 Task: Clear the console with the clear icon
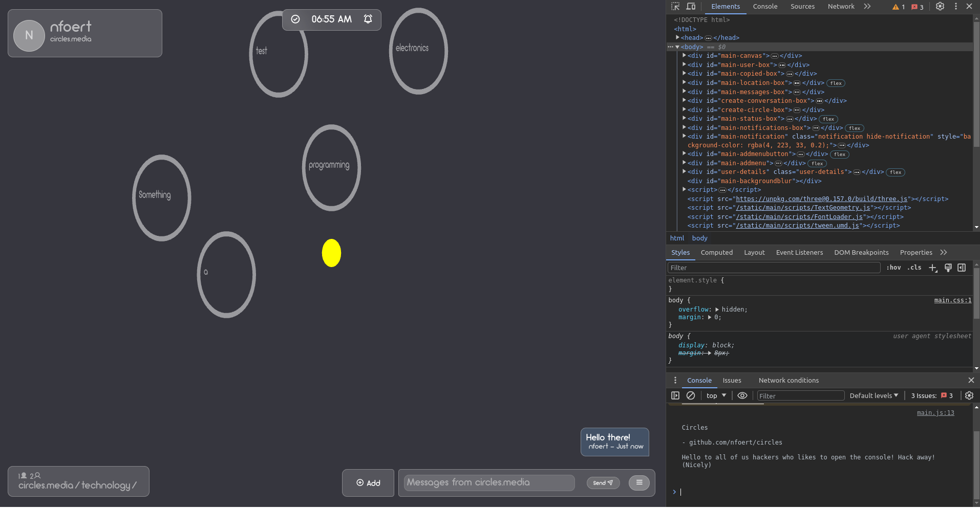(691, 395)
